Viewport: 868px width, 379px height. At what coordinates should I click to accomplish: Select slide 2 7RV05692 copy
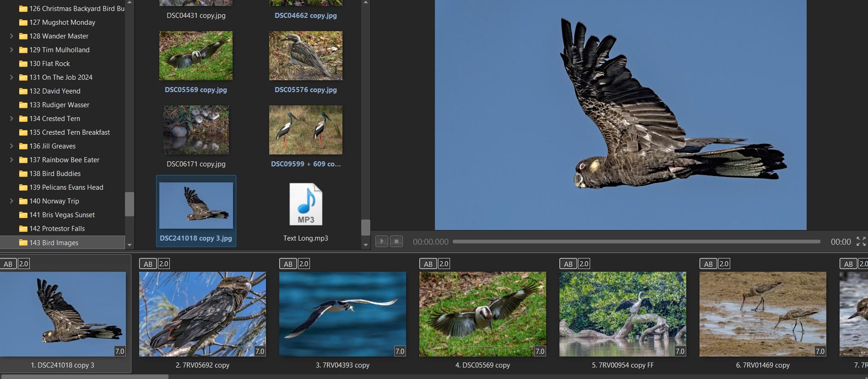202,314
